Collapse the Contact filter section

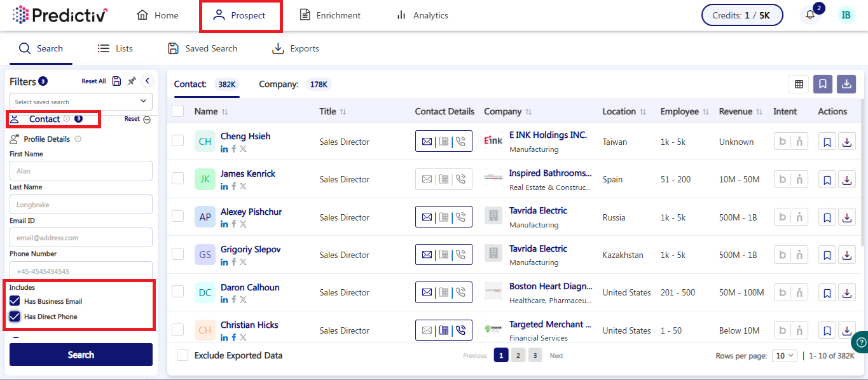147,119
